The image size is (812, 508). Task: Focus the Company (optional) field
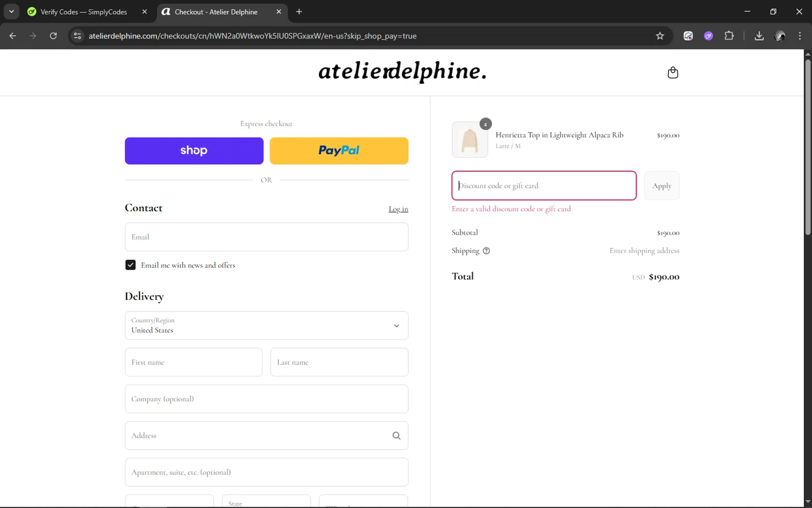point(266,399)
